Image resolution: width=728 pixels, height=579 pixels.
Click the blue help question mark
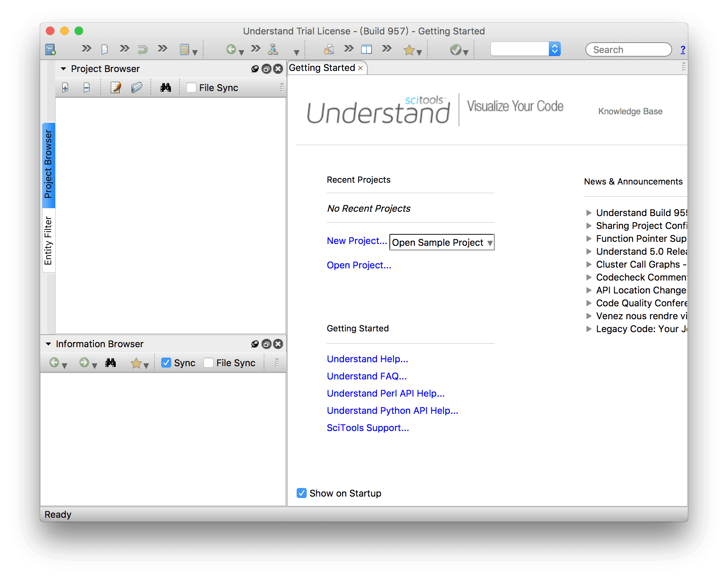(x=683, y=50)
